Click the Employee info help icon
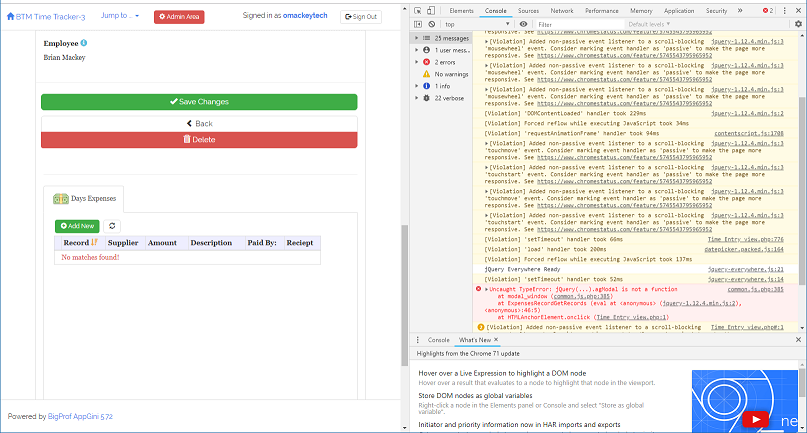 point(84,43)
